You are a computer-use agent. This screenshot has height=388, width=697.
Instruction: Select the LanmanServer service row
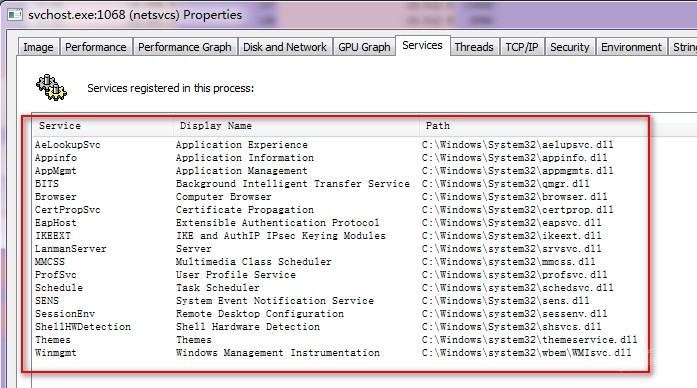[x=336, y=248]
